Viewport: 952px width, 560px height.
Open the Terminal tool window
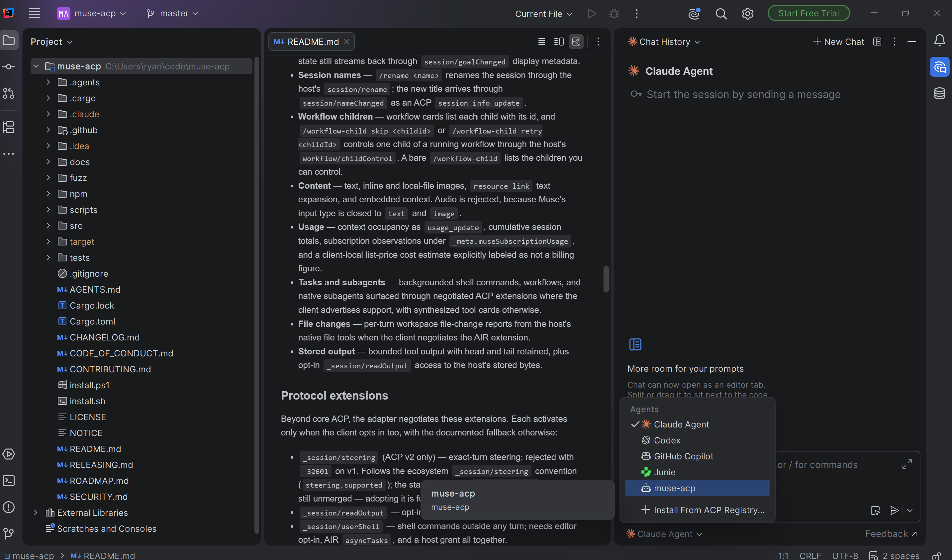coord(9,480)
